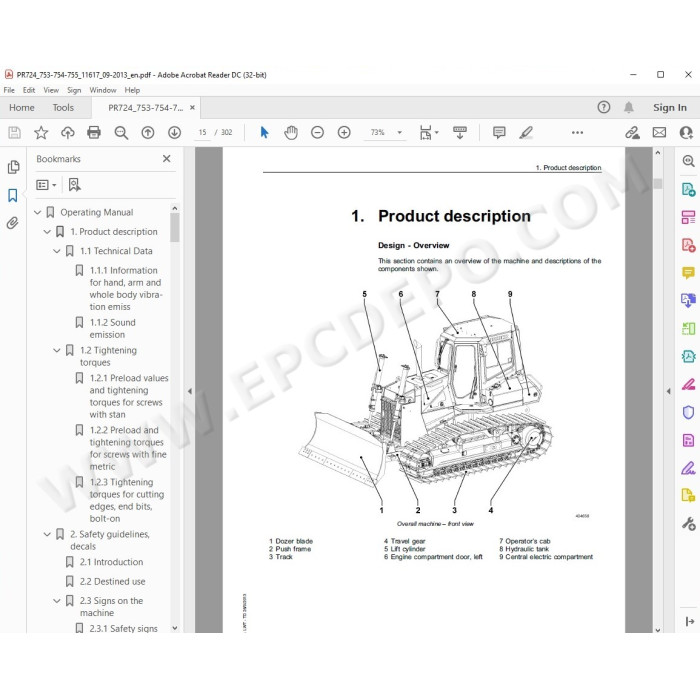This screenshot has height=700, width=700.
Task: Collapse the Operating Manual bookmark
Action: (38, 212)
